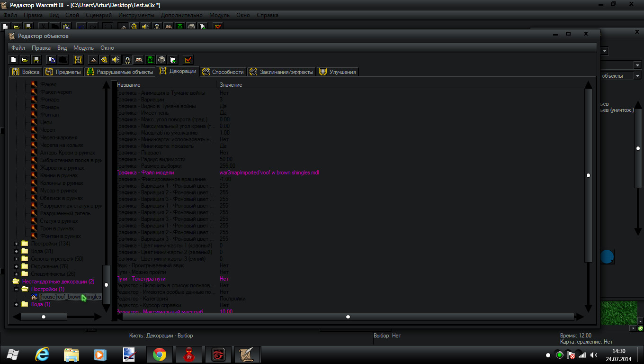Open Файл menu in Object Editor
The image size is (644, 364).
click(18, 48)
